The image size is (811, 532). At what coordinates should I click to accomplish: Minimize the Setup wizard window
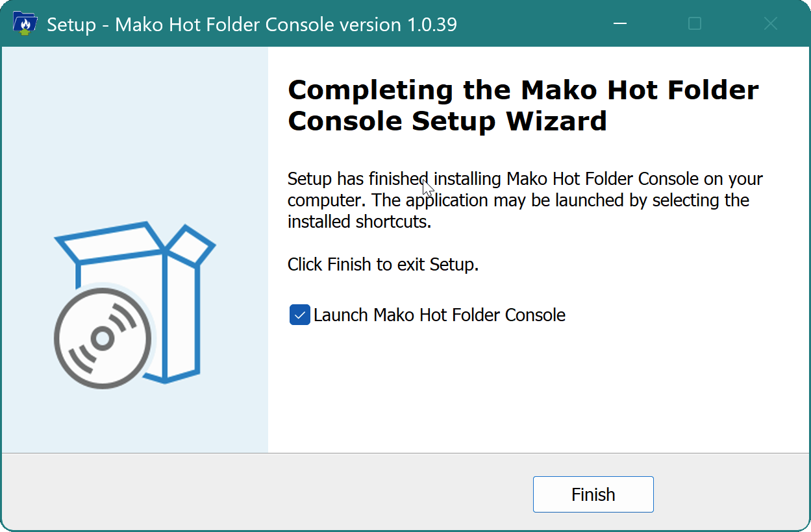620,24
